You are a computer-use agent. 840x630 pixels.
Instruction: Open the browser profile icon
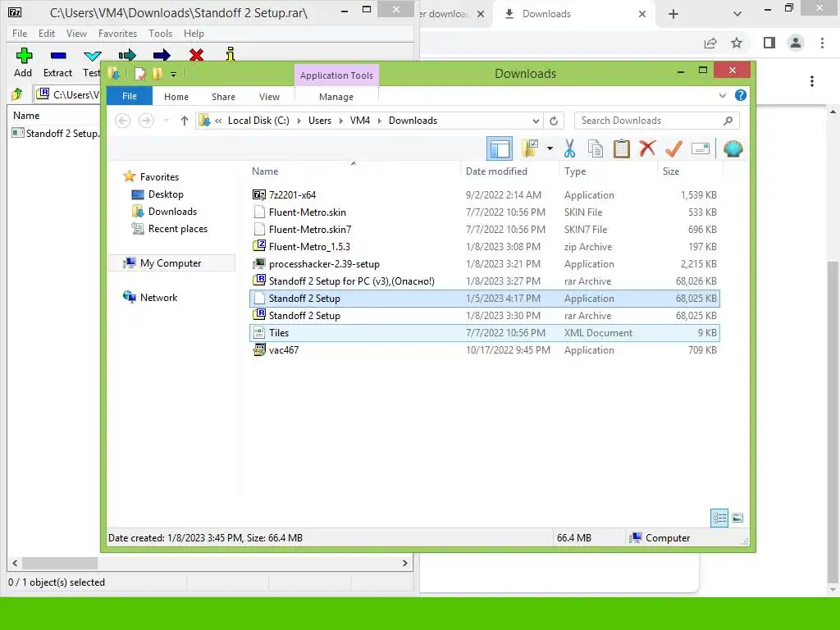coord(796,43)
